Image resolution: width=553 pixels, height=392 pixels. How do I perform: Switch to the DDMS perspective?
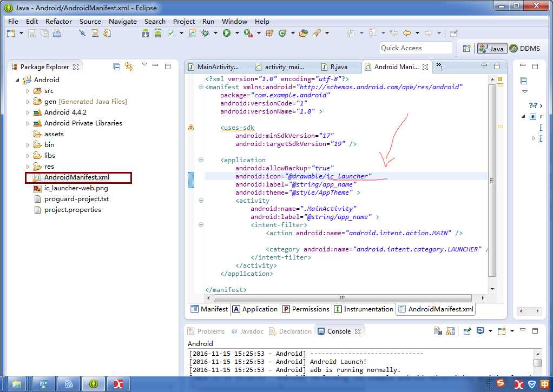[x=525, y=48]
